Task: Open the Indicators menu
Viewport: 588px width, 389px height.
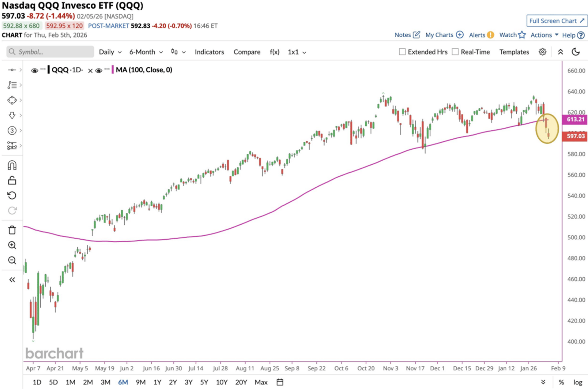Action: (209, 52)
